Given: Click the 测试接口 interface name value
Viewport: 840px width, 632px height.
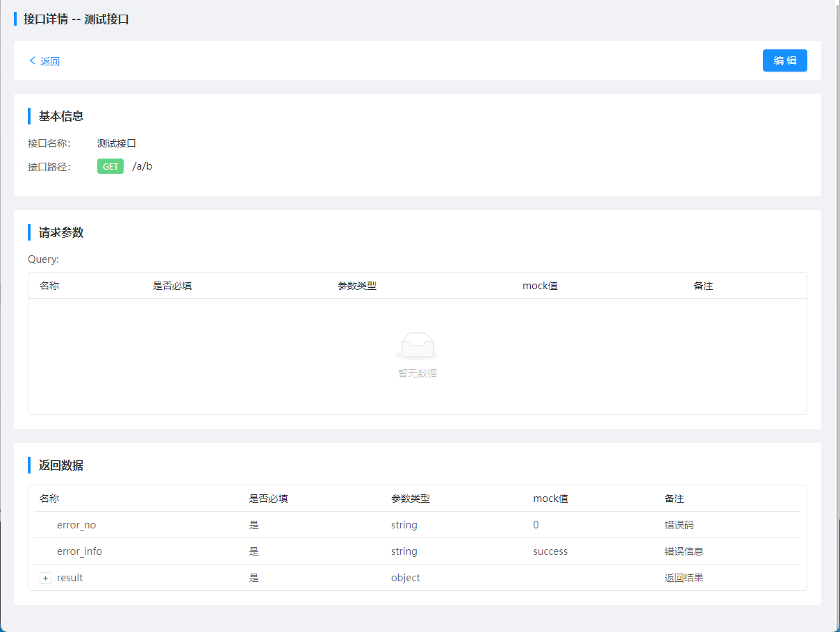Looking at the screenshot, I should (117, 143).
